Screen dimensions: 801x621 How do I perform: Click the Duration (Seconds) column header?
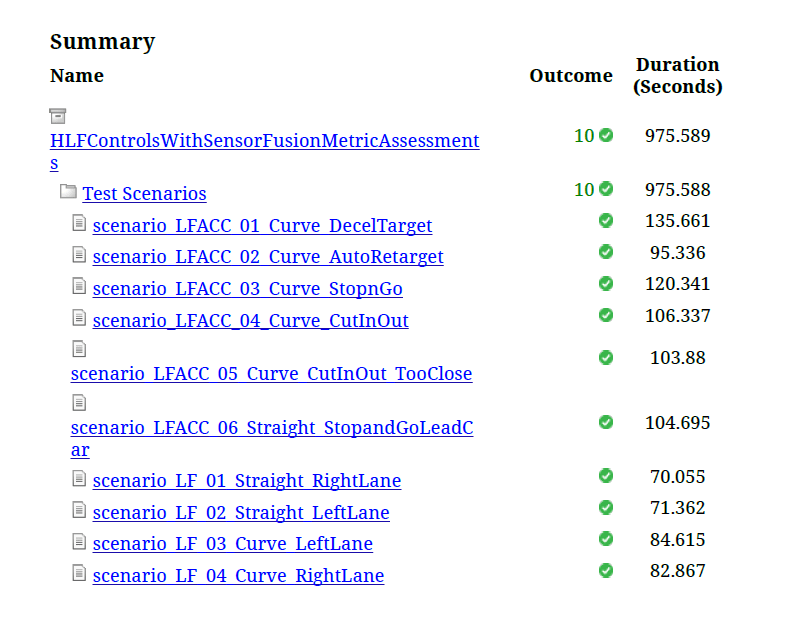[677, 76]
